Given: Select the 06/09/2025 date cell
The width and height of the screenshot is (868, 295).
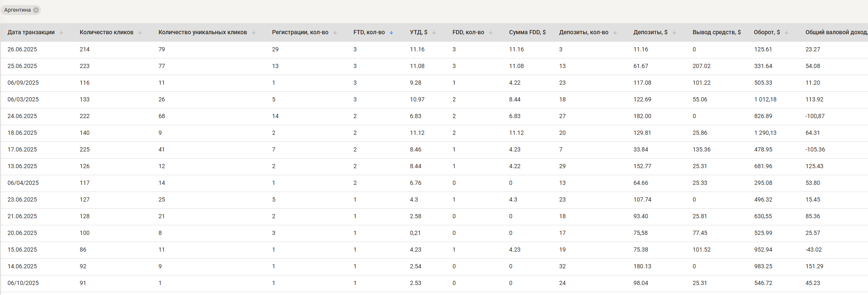Looking at the screenshot, I should tap(23, 83).
